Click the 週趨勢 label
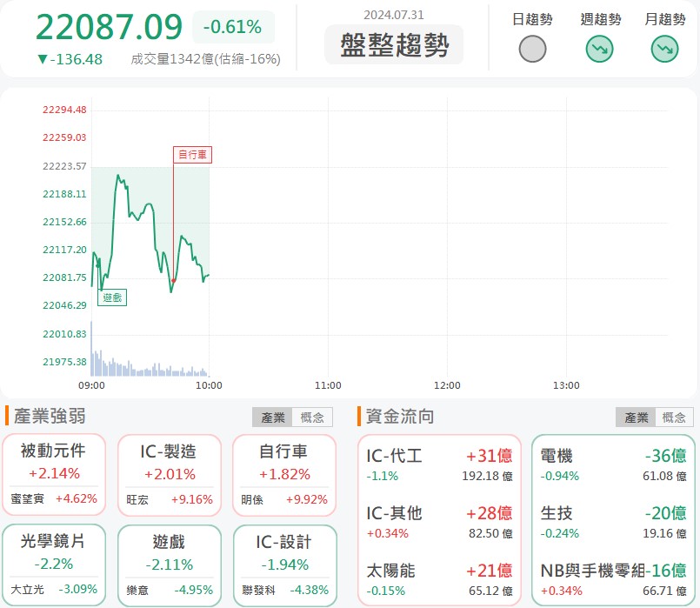 [600, 19]
